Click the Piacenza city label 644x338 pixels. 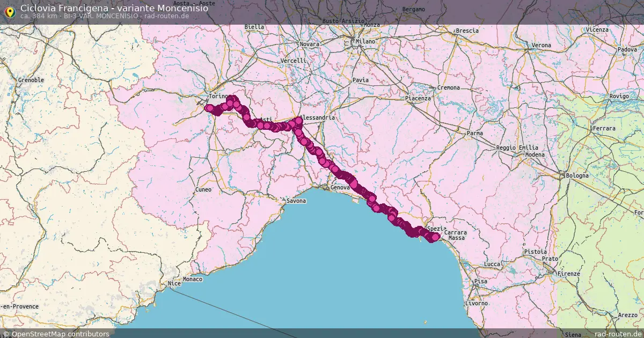pos(418,99)
